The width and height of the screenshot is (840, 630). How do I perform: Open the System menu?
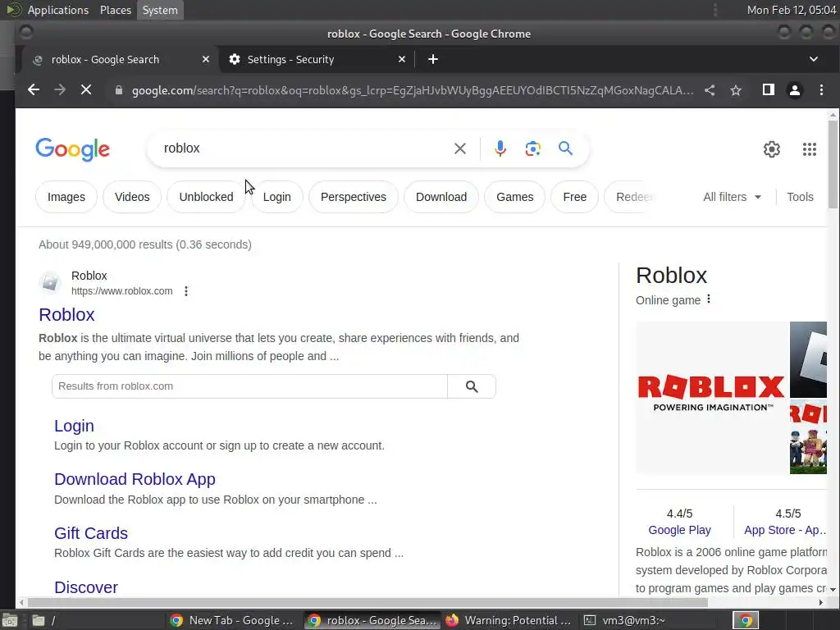tap(160, 10)
